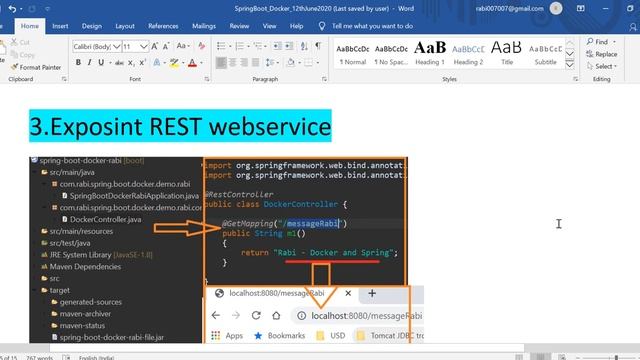640x360 pixels.
Task: Open the Layout tab
Action: [x=125, y=26]
